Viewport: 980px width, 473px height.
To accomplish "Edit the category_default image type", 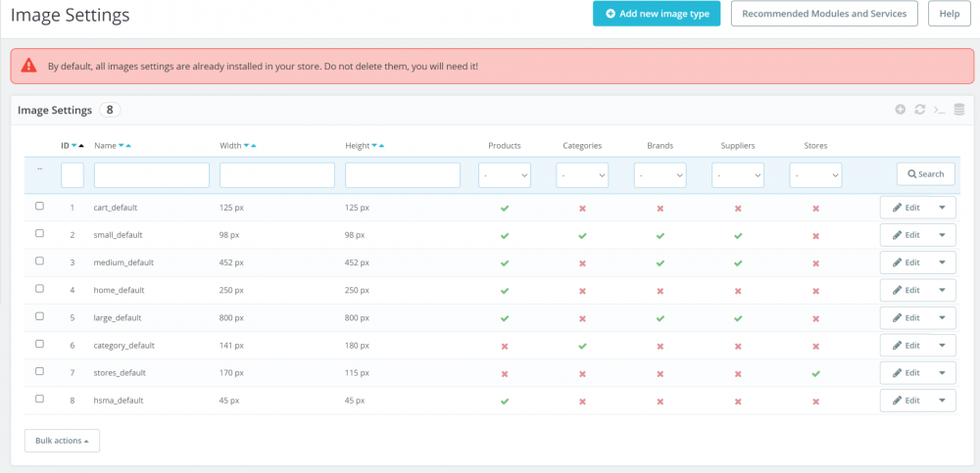I will (x=906, y=345).
